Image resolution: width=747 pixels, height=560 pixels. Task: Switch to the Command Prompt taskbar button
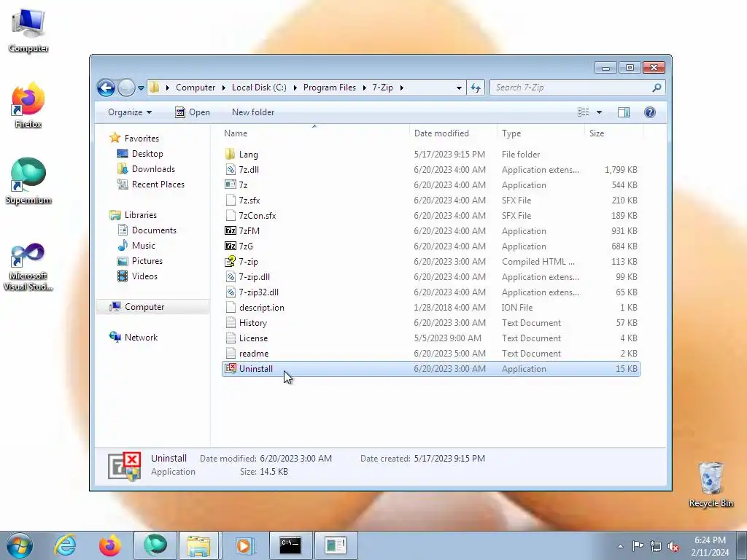[290, 545]
